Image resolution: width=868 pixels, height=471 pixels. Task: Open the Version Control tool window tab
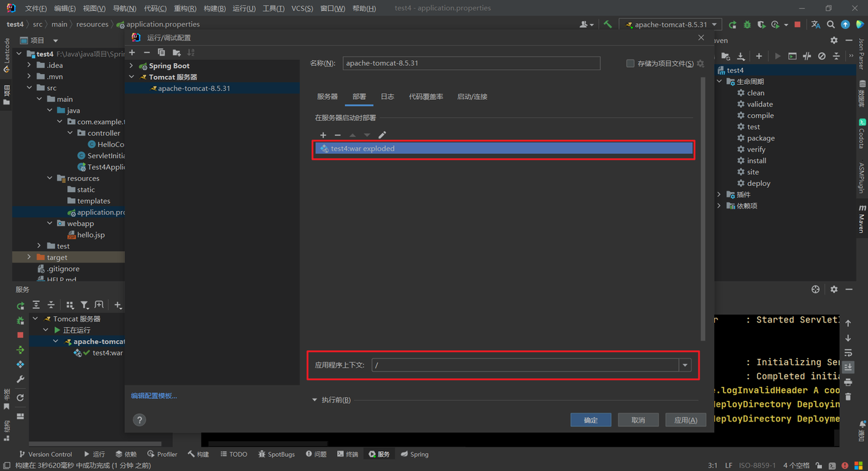(45, 454)
